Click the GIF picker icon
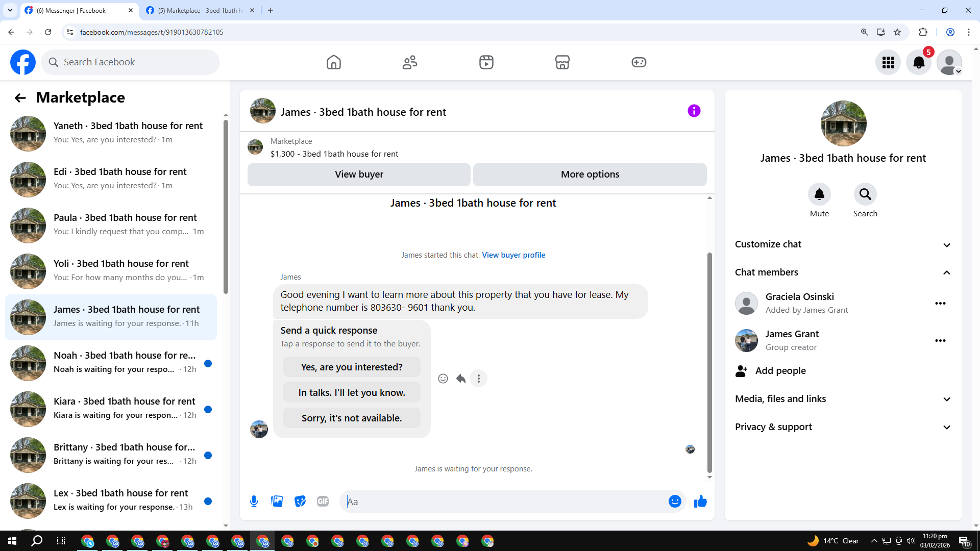Screen dimensions: 980x551 [323, 502]
